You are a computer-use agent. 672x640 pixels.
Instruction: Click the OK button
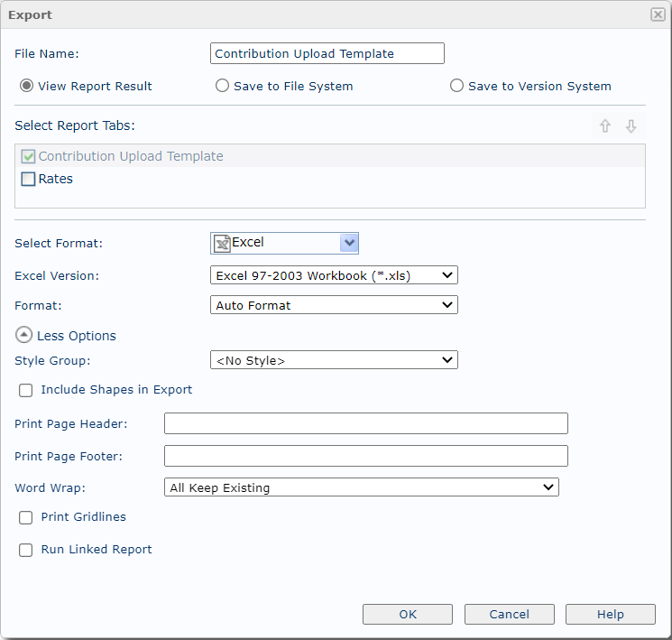tap(407, 614)
